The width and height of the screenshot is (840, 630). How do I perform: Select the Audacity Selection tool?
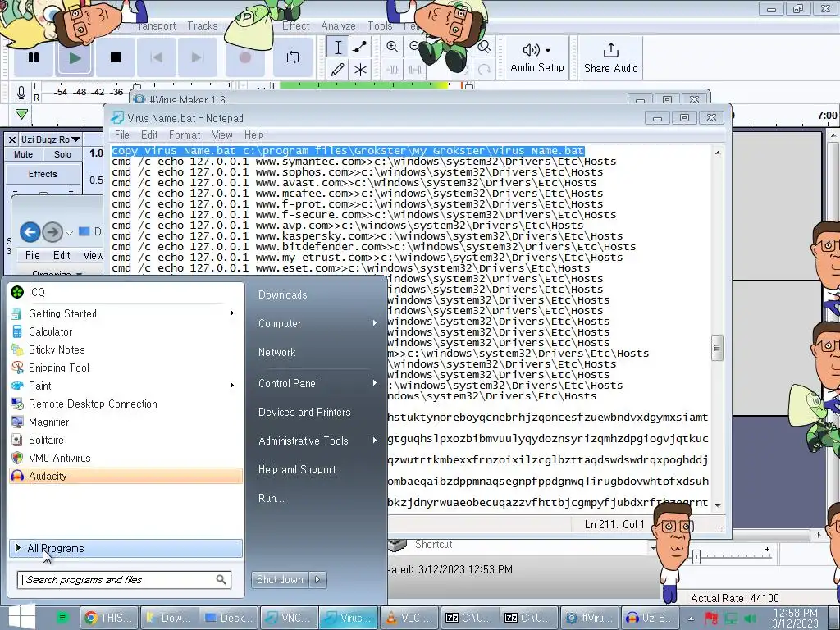point(338,47)
